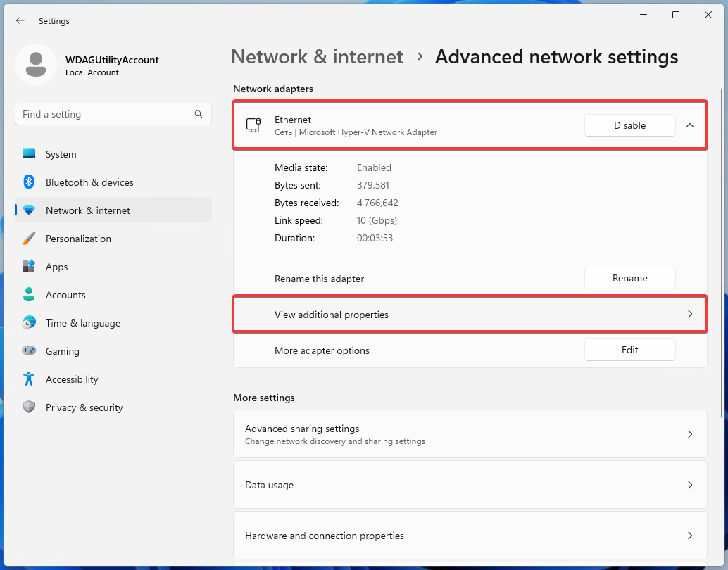The width and height of the screenshot is (728, 570).
Task: Rename the Ethernet adapter
Action: [x=629, y=278]
